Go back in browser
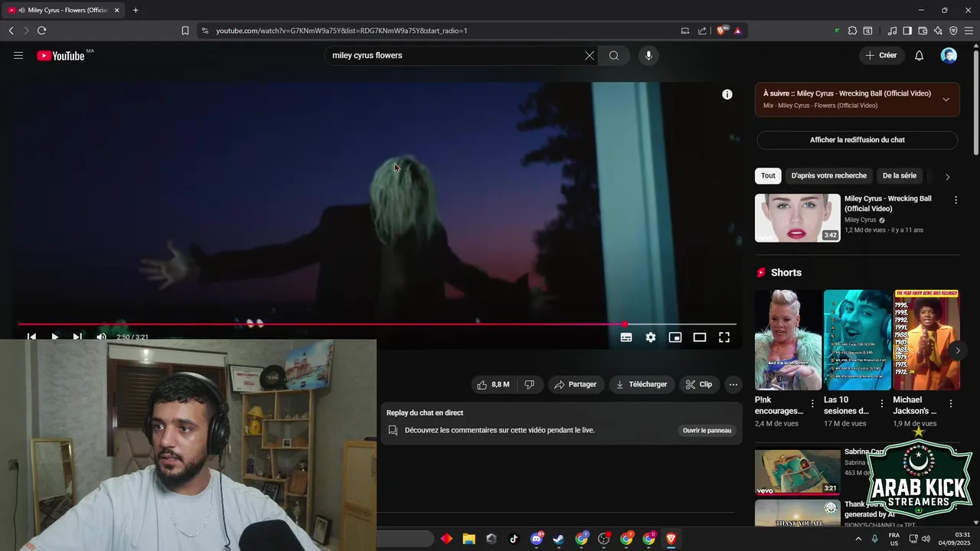Image resolution: width=980 pixels, height=551 pixels. (11, 31)
